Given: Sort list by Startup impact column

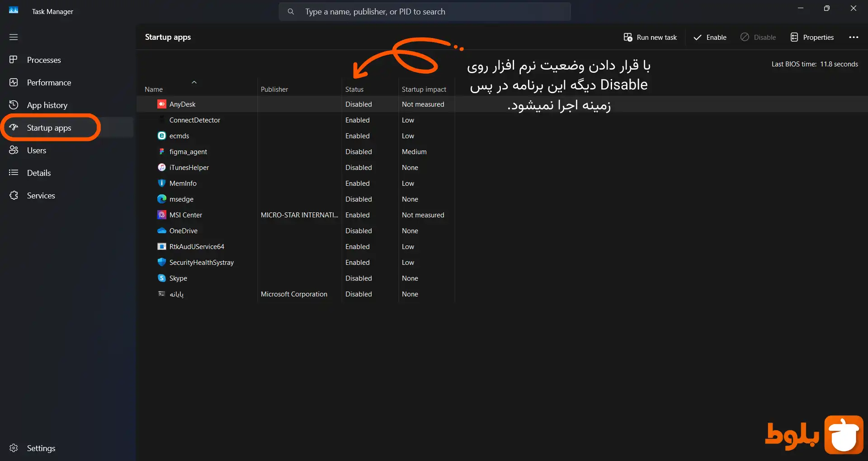Looking at the screenshot, I should coord(424,89).
